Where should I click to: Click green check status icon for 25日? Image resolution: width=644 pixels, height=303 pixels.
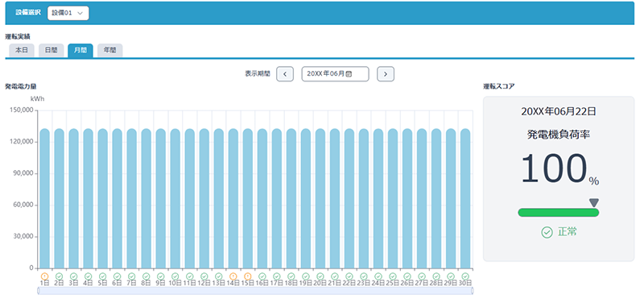click(393, 276)
